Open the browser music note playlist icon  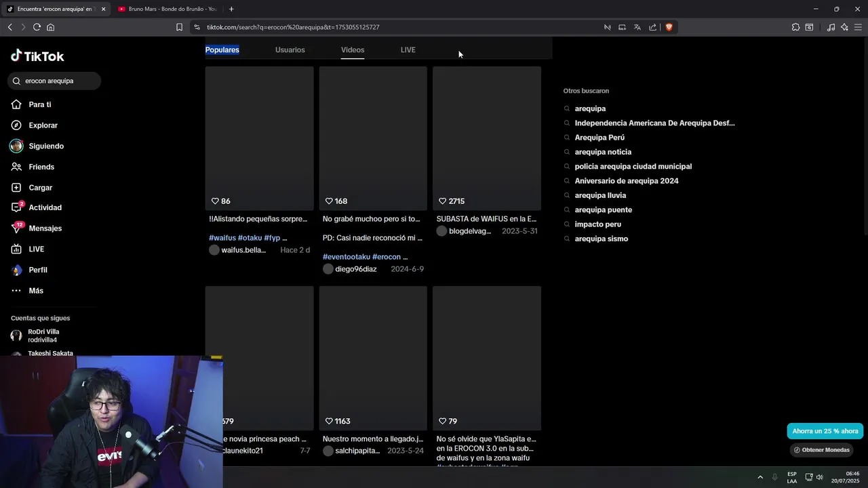pyautogui.click(x=831, y=27)
